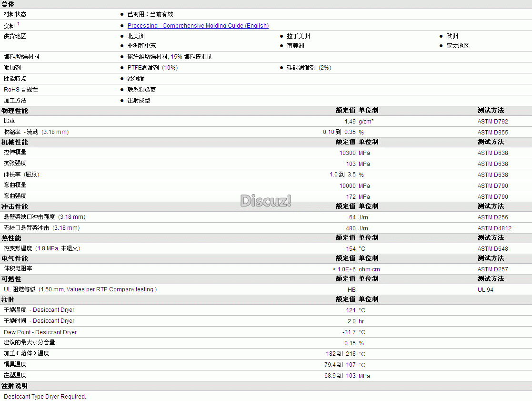
Task: Click the Discuz! watermark logo
Action: (265, 201)
